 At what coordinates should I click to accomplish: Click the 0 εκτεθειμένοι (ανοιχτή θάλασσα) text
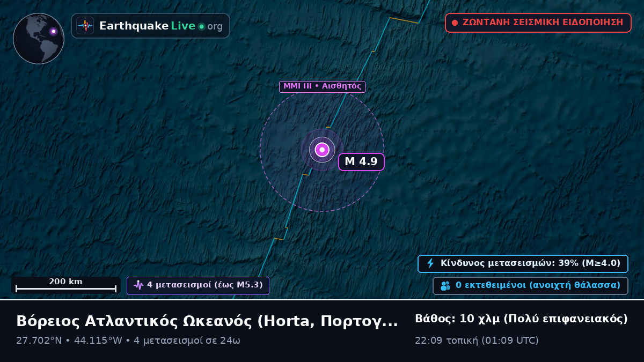[538, 285]
